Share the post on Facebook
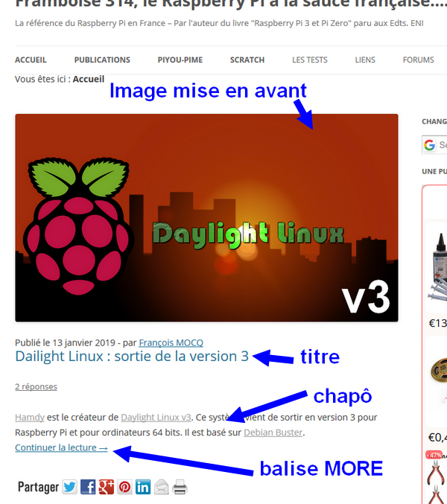Viewport: 447px width, 504px height. pyautogui.click(x=88, y=487)
